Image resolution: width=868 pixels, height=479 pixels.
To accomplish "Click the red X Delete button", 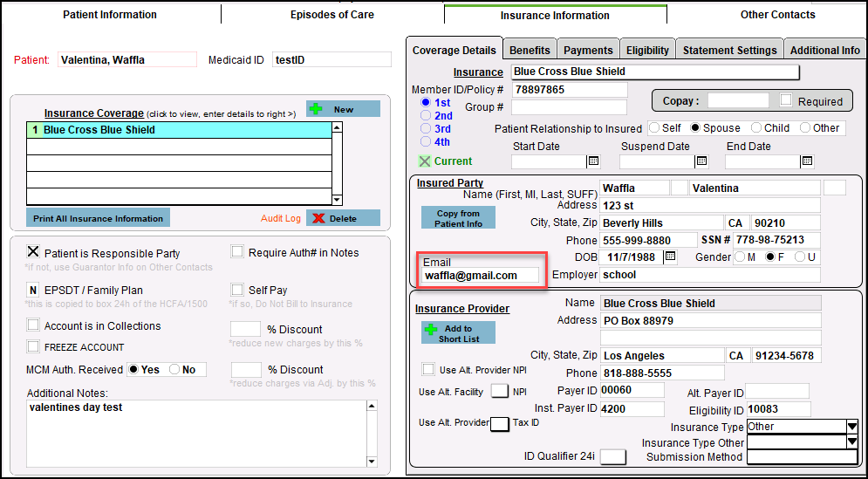I will pos(343,218).
